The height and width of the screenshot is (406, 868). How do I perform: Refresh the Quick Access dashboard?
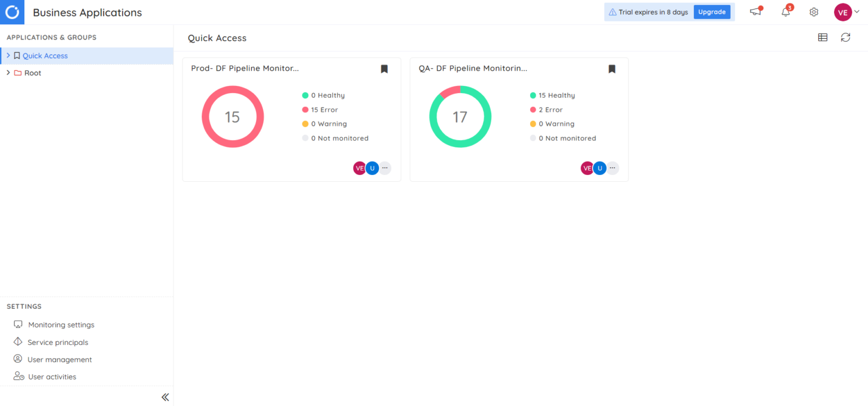(x=845, y=37)
